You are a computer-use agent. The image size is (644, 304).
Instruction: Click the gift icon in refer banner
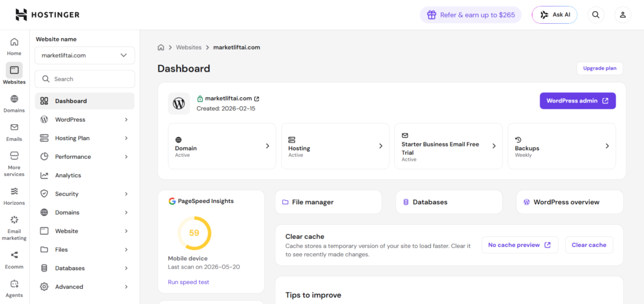point(431,15)
